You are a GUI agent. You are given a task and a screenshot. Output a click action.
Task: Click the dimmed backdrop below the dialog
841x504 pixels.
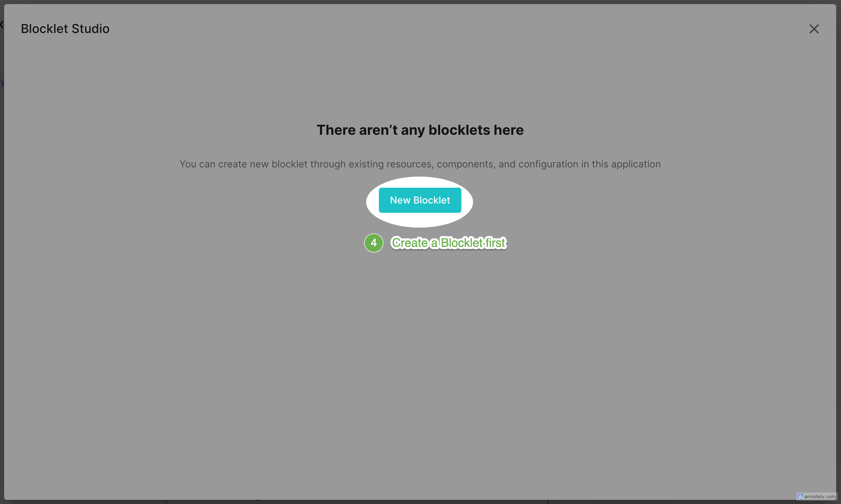tap(420, 502)
